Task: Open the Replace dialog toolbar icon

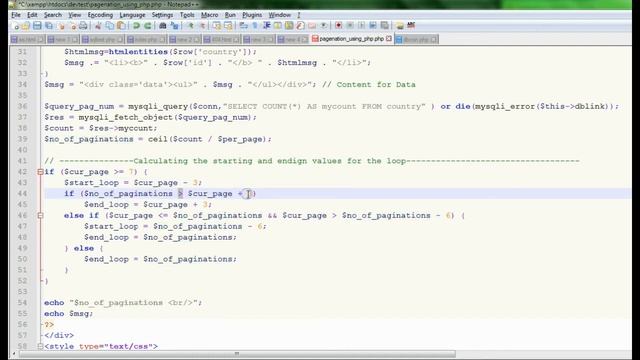Action: click(174, 26)
